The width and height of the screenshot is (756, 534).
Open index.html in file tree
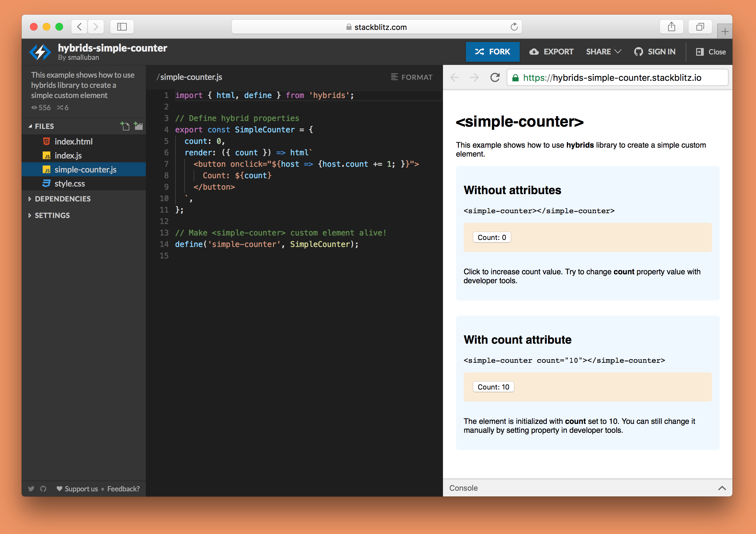point(74,142)
